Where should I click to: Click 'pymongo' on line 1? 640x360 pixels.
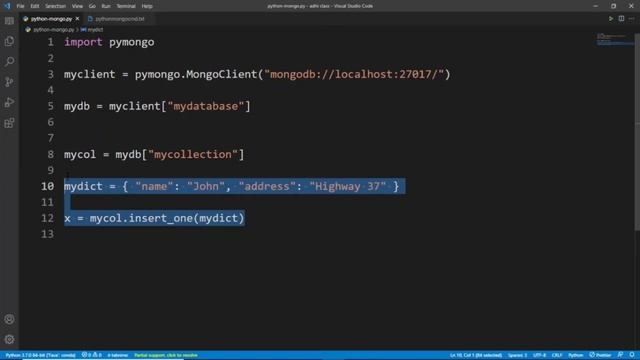pyautogui.click(x=132, y=42)
